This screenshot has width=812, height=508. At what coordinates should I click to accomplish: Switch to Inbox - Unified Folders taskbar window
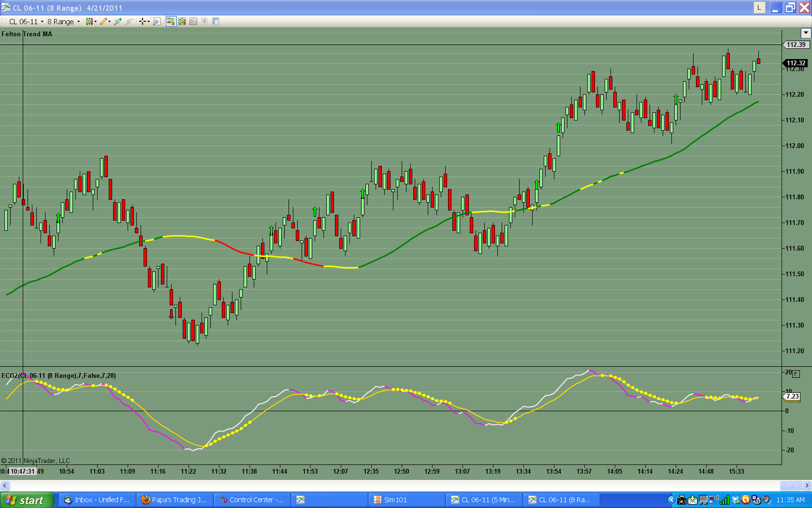pos(97,500)
